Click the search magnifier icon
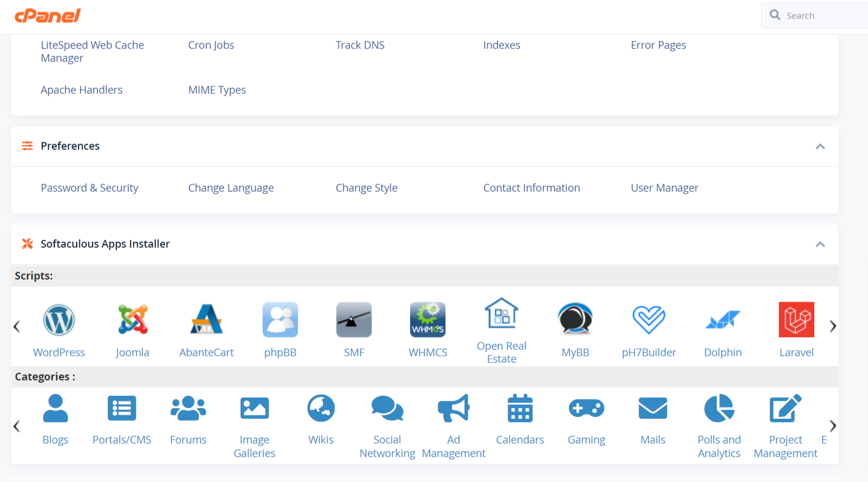Screen dimensions: 868x482 coord(775,15)
